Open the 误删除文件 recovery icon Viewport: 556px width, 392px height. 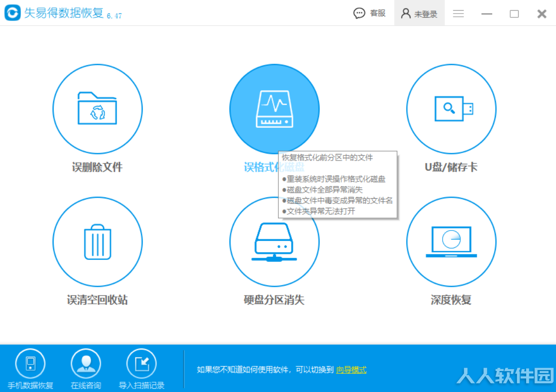coord(97,109)
